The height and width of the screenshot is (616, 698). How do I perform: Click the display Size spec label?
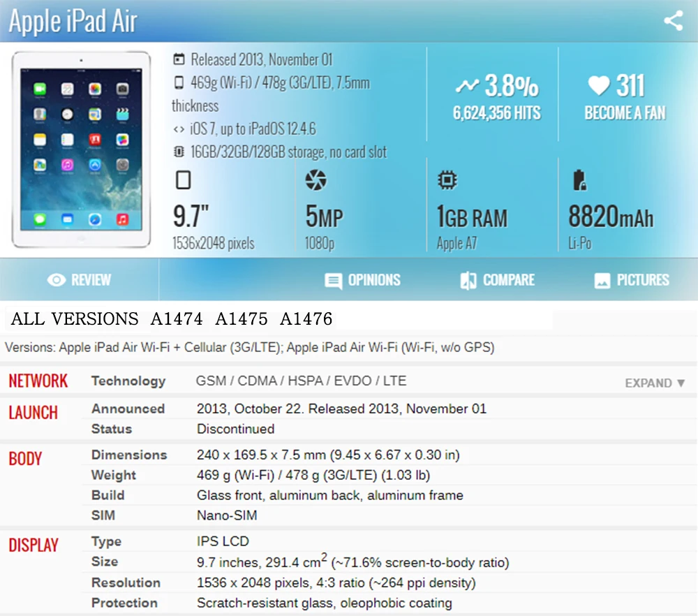(x=105, y=562)
